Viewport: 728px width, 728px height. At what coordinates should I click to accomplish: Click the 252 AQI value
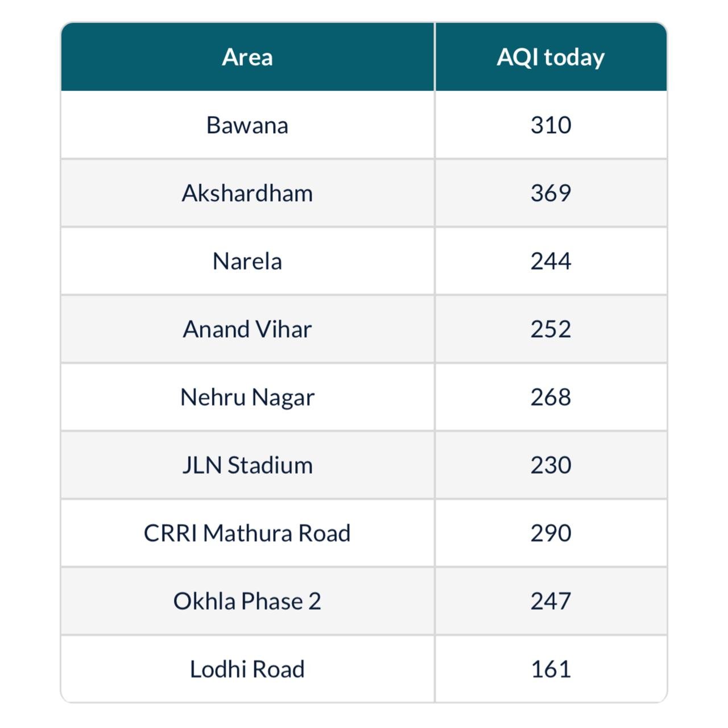point(551,329)
